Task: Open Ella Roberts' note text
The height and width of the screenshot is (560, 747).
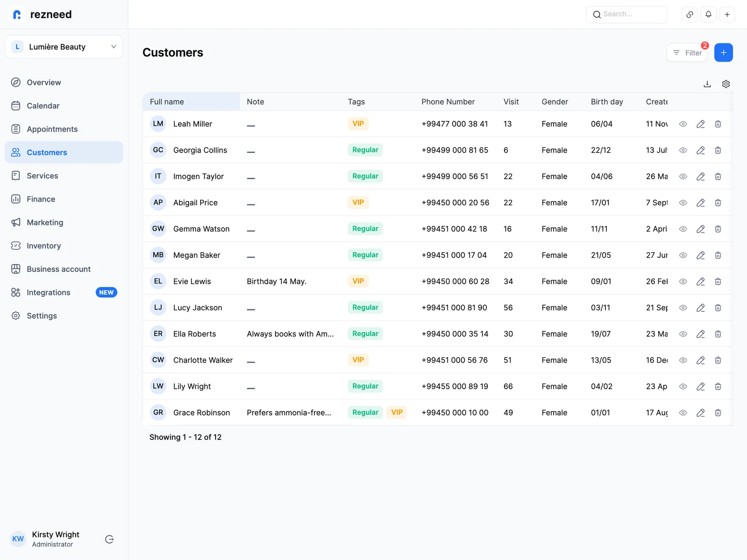Action: (290, 334)
